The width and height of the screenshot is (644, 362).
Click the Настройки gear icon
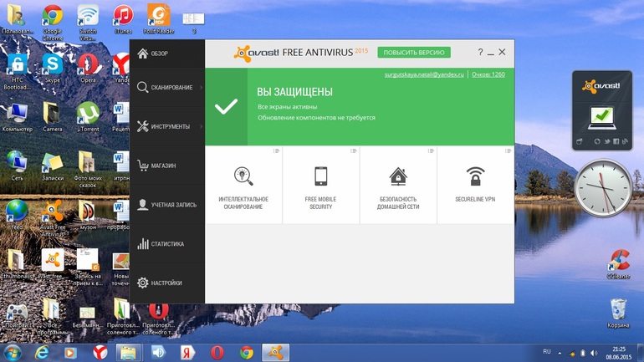pos(142,283)
